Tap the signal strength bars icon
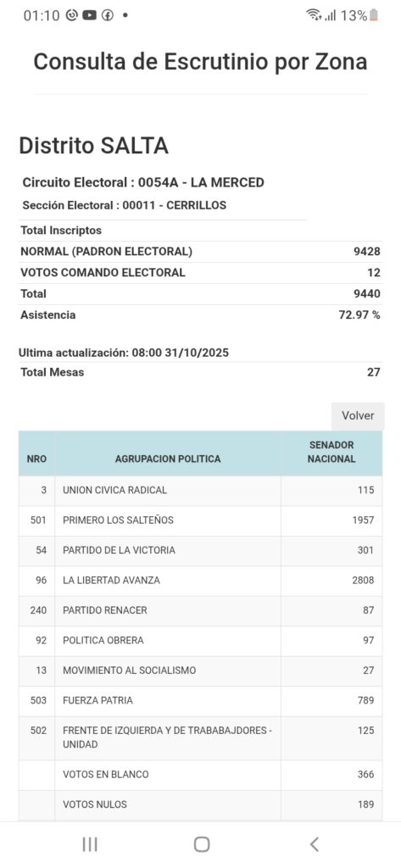Screen dimensions: 401x868 coord(331,15)
